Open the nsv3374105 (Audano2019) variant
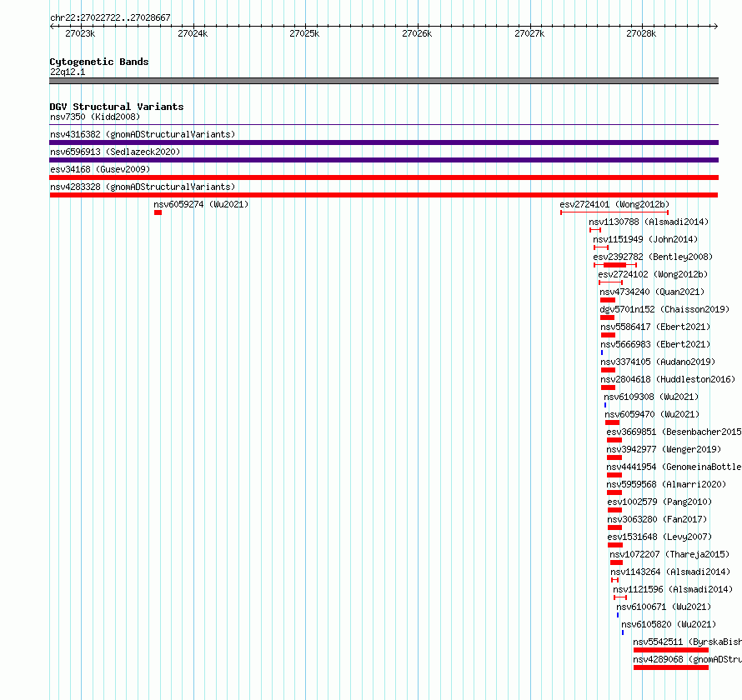Image resolution: width=742 pixels, height=700 pixels. pos(608,370)
